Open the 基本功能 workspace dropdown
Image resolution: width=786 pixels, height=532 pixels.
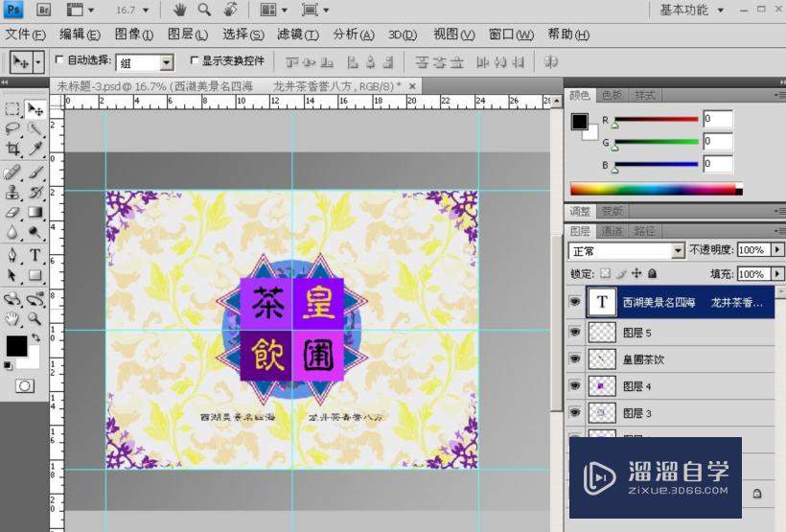720,10
